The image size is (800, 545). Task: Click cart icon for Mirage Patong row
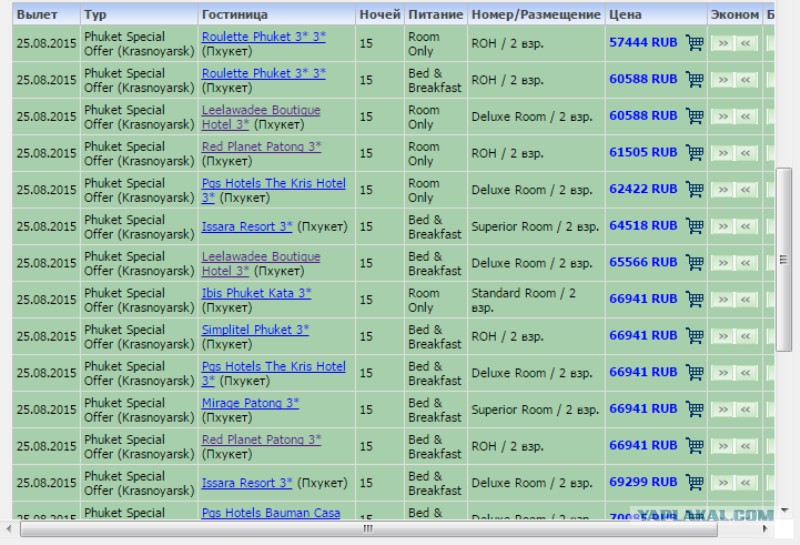(x=694, y=409)
